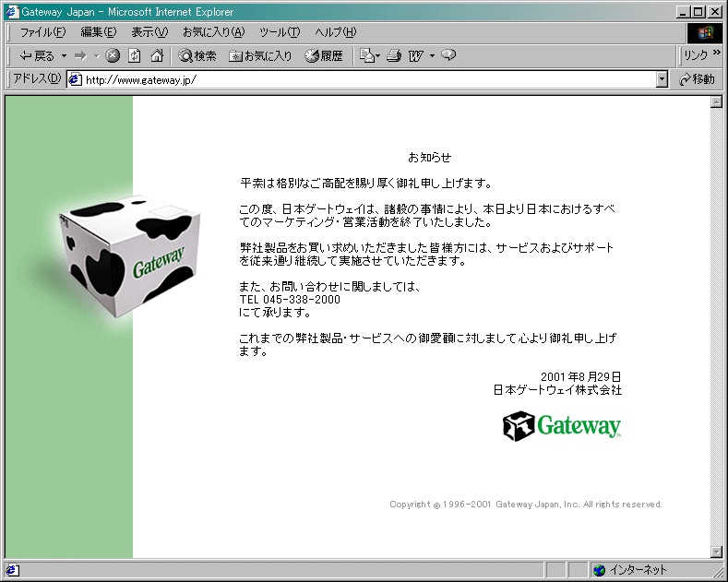This screenshot has width=728, height=582.
Task: Click the Discuss speech bubble icon
Action: pyautogui.click(x=448, y=55)
